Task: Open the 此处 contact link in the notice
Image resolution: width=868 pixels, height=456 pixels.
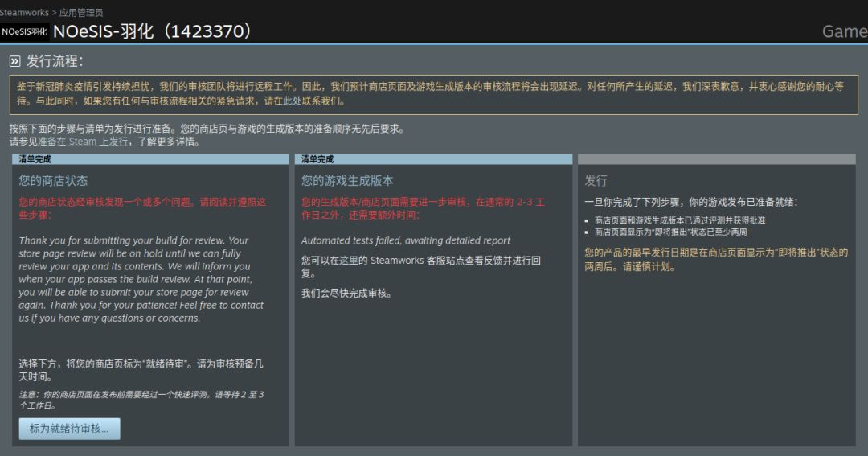Action: pos(293,101)
